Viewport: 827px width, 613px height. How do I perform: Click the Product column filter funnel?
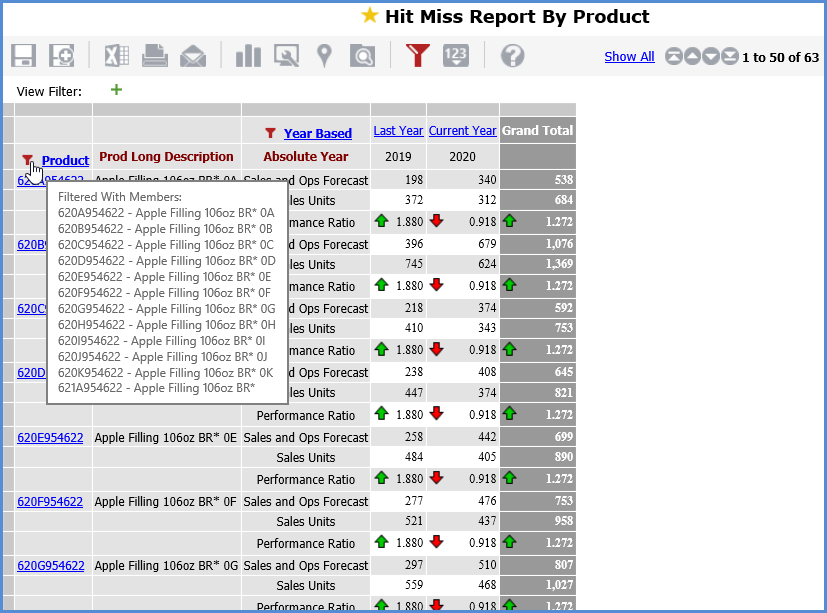tap(28, 160)
